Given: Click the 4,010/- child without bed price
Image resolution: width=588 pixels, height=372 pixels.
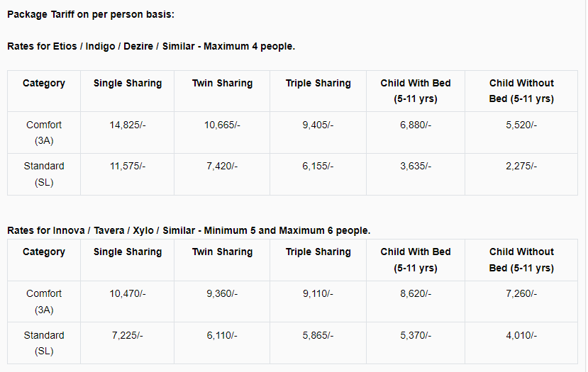Looking at the screenshot, I should (521, 335).
